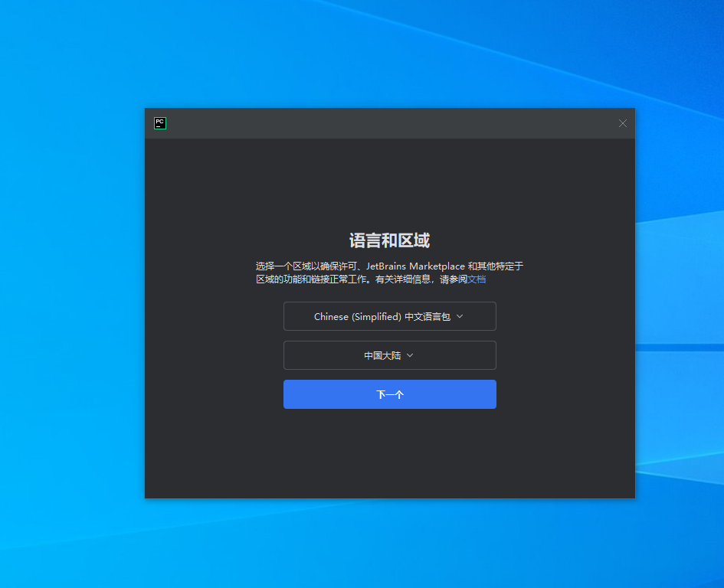Click the 中国大陆 label text
724x588 pixels.
382,355
